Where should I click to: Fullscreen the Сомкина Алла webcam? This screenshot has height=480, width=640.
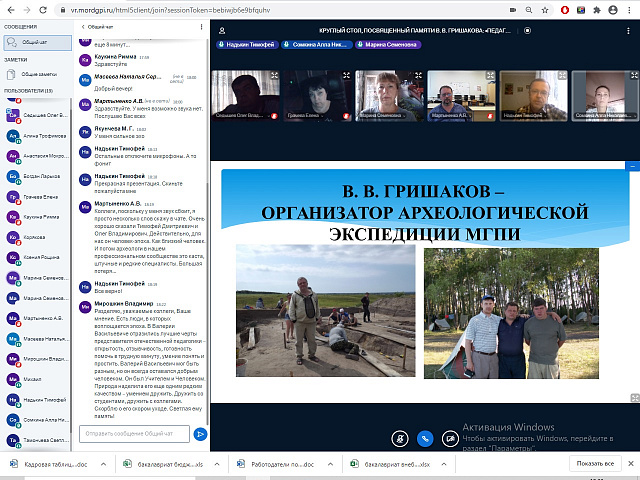click(x=634, y=76)
